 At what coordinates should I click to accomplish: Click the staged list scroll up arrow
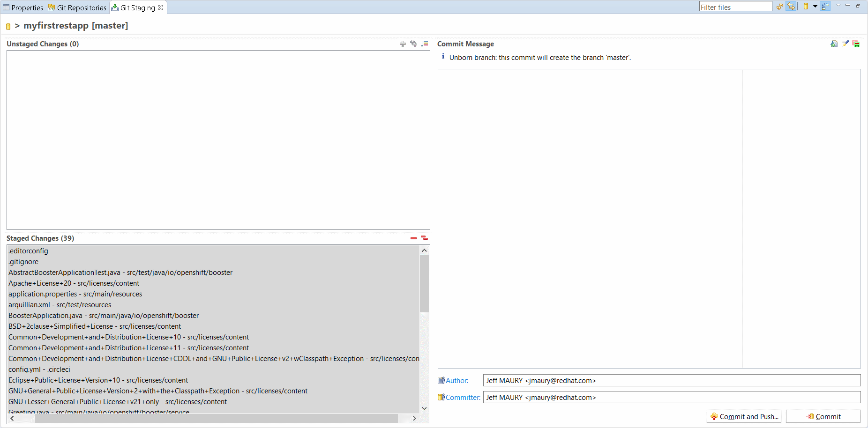coord(425,250)
